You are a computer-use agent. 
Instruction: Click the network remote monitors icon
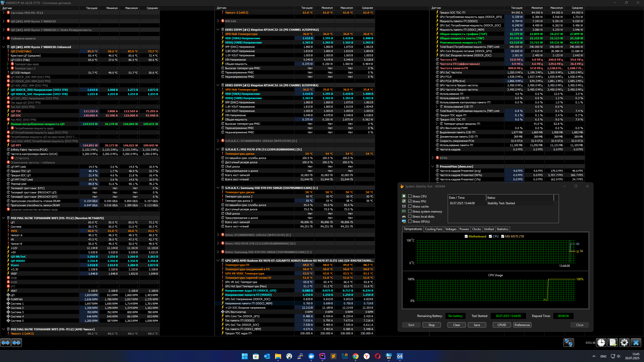[x=569, y=343]
